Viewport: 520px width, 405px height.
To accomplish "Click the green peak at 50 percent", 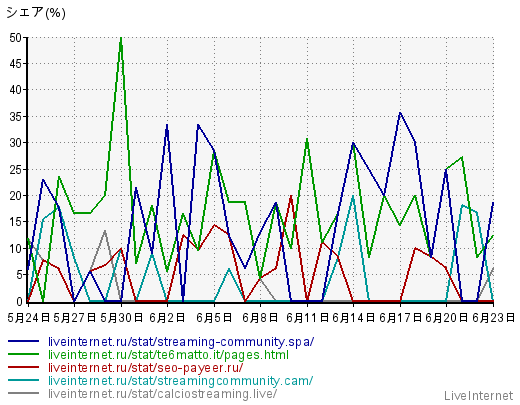I will pos(121,38).
